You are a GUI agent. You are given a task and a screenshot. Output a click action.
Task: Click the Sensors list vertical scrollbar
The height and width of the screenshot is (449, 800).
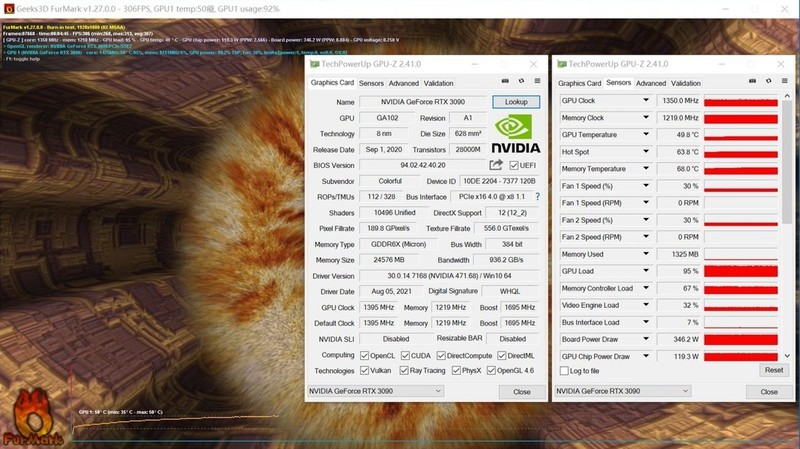point(787,162)
